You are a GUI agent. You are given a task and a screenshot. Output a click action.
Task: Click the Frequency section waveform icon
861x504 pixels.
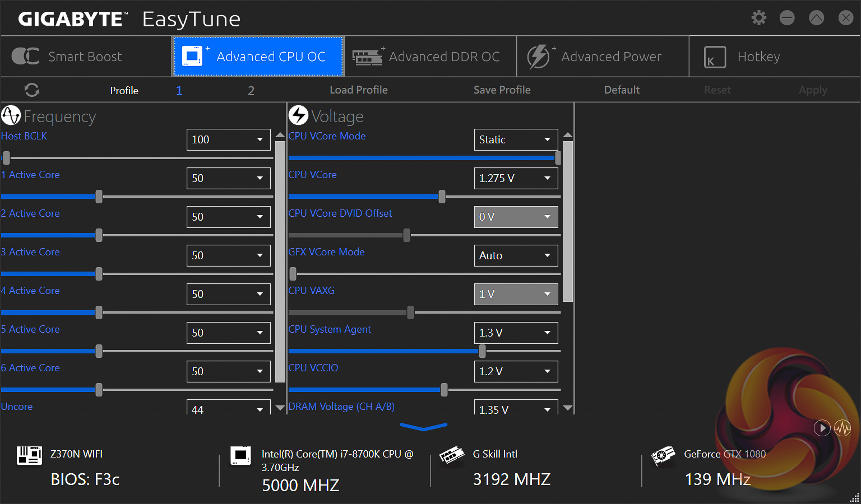pyautogui.click(x=11, y=116)
